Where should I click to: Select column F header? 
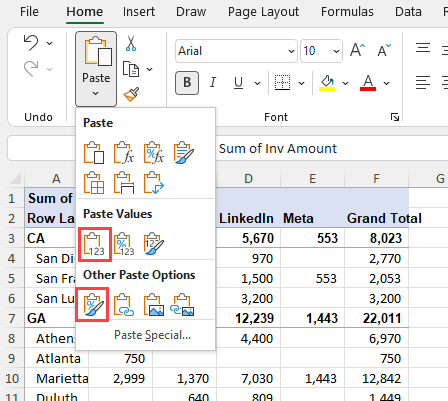(x=376, y=179)
